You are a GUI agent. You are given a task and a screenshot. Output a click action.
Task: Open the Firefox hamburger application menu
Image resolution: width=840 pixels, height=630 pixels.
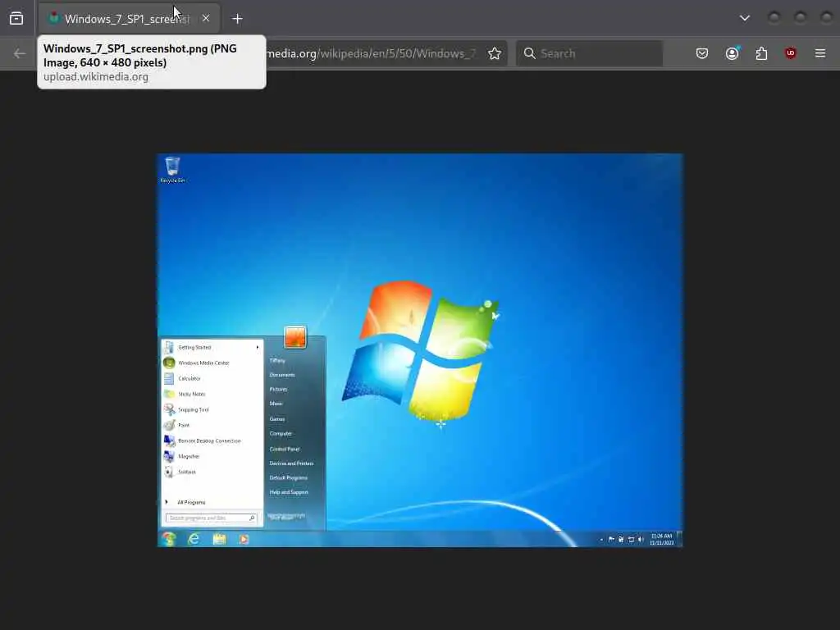click(x=819, y=53)
